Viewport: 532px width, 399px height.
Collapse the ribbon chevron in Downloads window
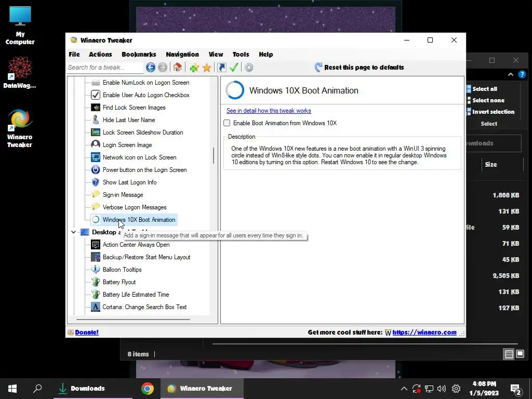click(x=511, y=75)
